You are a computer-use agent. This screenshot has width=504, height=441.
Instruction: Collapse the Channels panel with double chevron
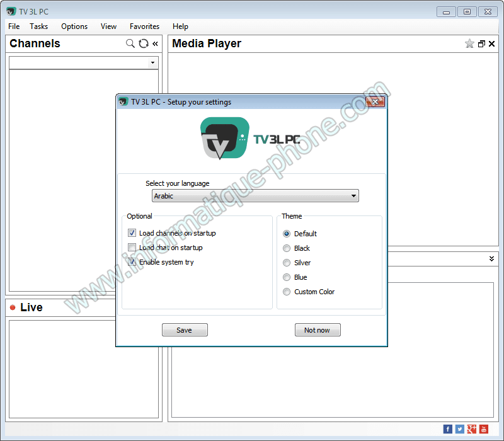pyautogui.click(x=155, y=43)
